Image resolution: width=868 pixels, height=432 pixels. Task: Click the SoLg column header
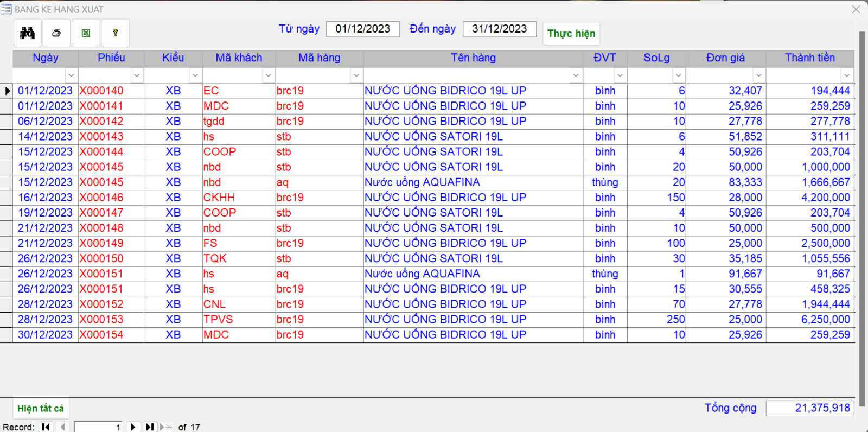pyautogui.click(x=656, y=58)
